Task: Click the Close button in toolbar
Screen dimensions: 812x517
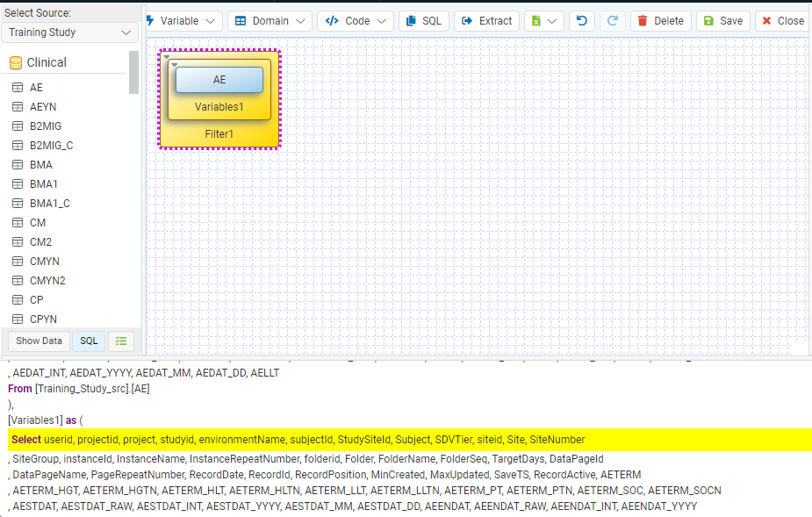Action: 784,21
